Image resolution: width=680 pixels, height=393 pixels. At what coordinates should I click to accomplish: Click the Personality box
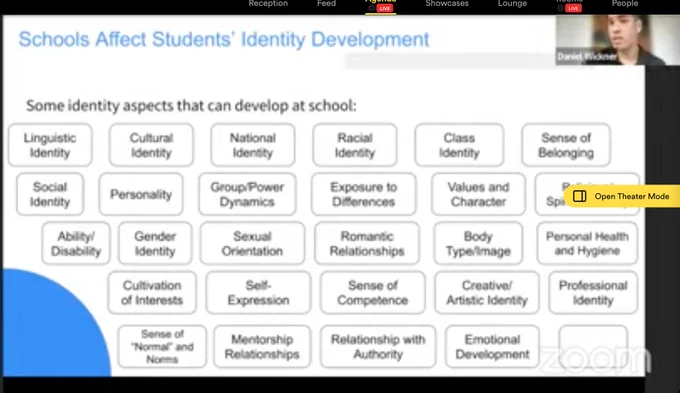141,194
